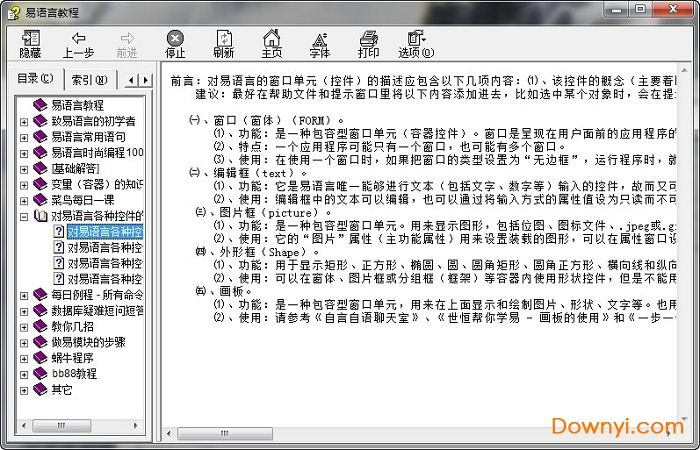Screen dimensions: 700x450
Task: Click the tree panel's horizontal scrollbar thumb
Action: (x=61, y=425)
